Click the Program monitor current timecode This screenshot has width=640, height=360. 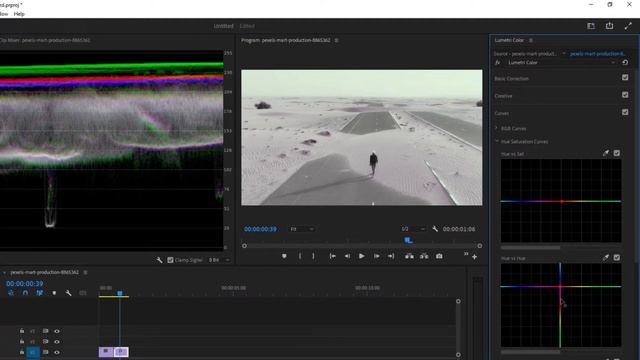260,229
